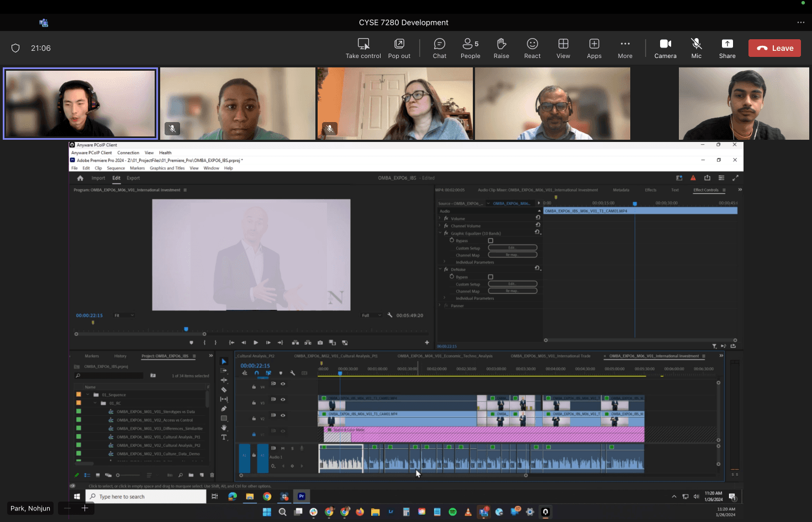
Task: Select the Razor tool in Premiere
Action: point(224,389)
